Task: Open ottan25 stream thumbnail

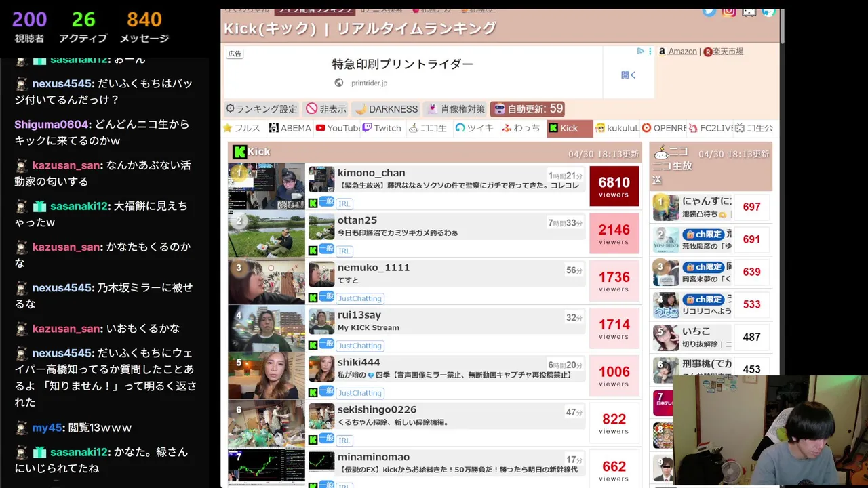Action: click(x=267, y=234)
